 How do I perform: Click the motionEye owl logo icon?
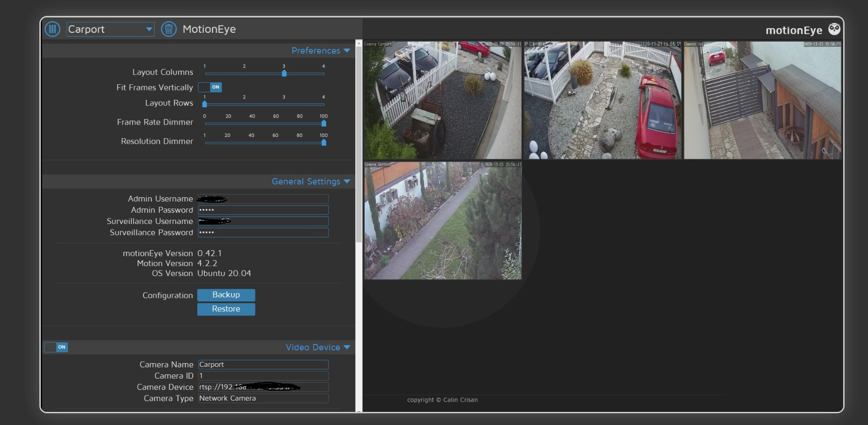coord(834,29)
